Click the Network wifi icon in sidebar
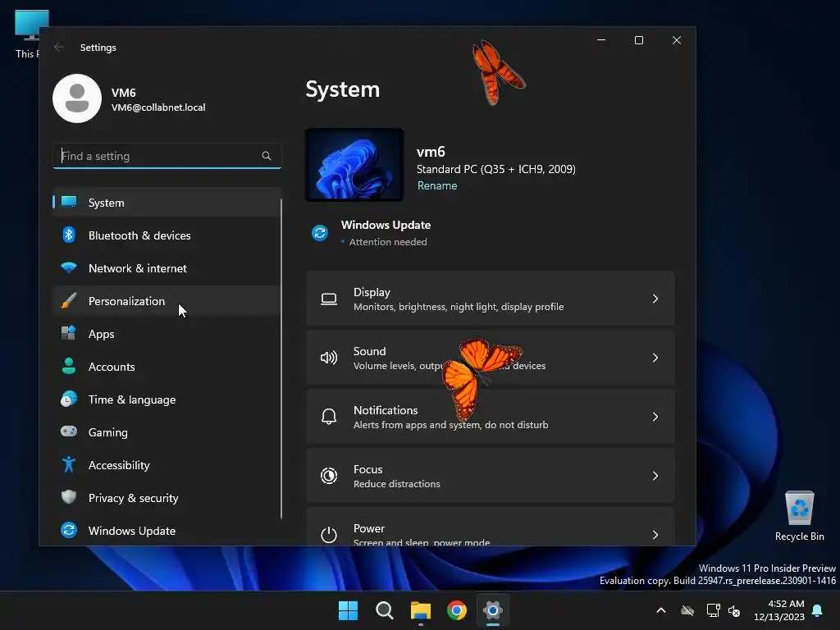Viewport: 840px width, 630px height. pyautogui.click(x=69, y=268)
